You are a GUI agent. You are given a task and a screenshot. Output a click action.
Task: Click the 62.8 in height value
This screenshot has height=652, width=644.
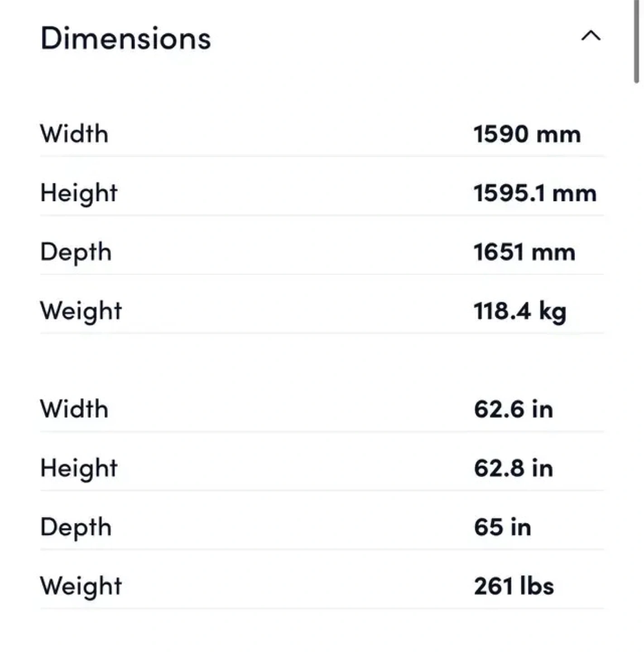513,468
